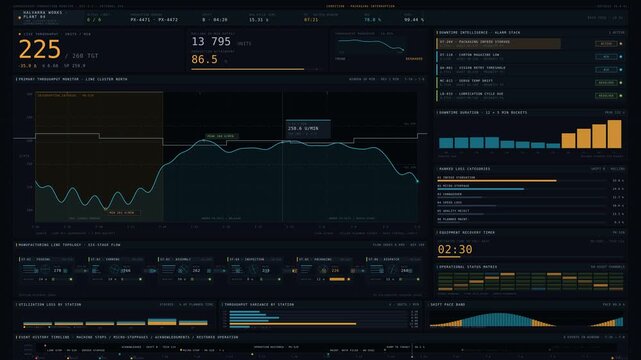
Task: Click the ST-04 Inspection status dot
Action: [x=279, y=279]
